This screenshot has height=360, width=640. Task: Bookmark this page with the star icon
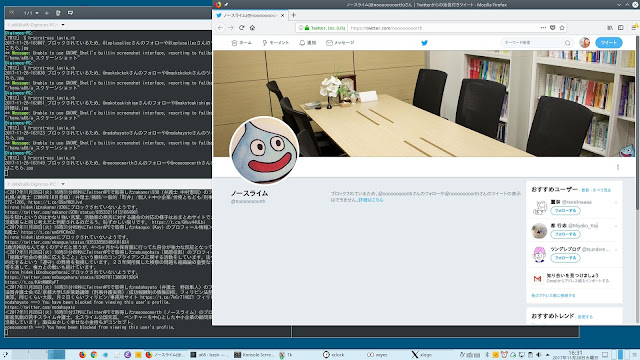(562, 28)
